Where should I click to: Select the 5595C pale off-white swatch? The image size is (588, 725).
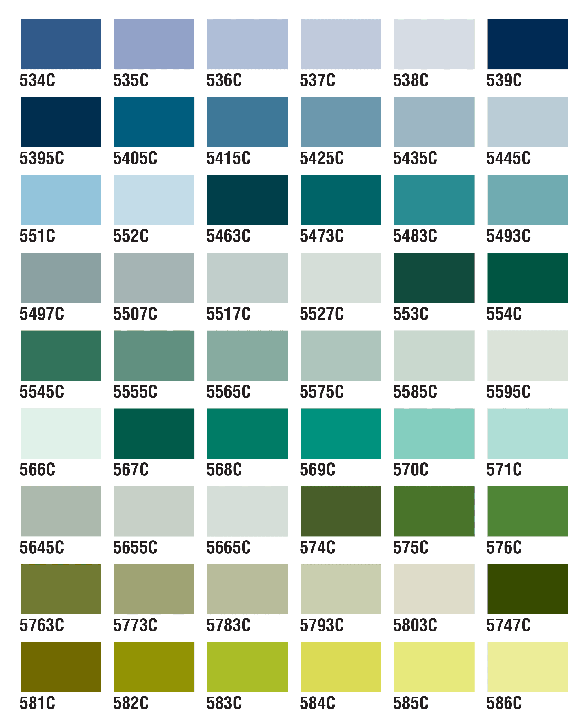(x=527, y=356)
